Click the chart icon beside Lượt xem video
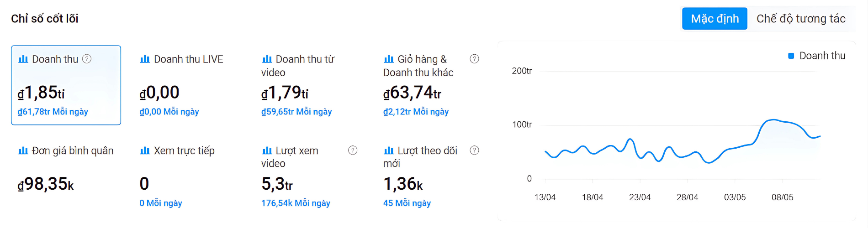868x228 pixels. (267, 150)
